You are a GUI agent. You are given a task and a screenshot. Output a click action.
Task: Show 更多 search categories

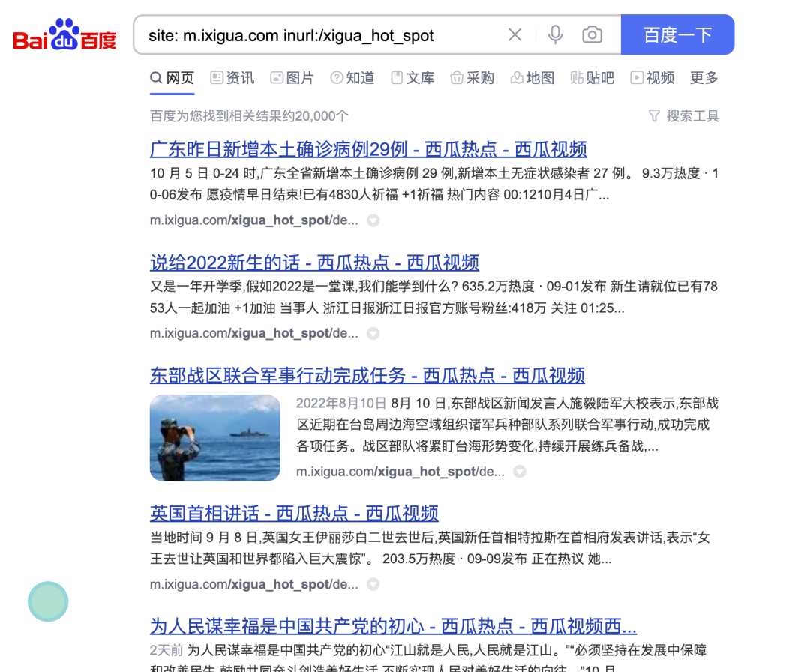[704, 78]
